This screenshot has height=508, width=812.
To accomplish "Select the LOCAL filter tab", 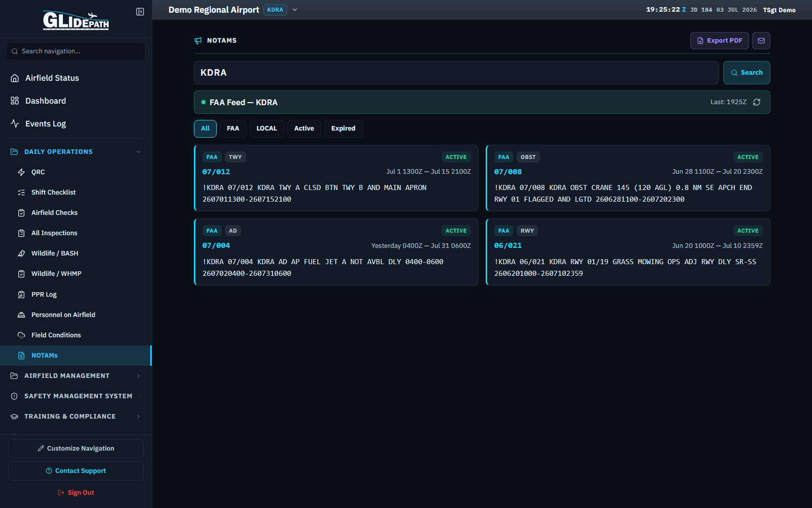I will [x=266, y=129].
